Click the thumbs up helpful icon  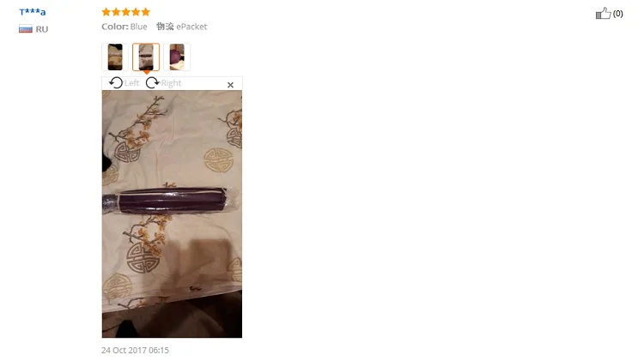coord(603,13)
